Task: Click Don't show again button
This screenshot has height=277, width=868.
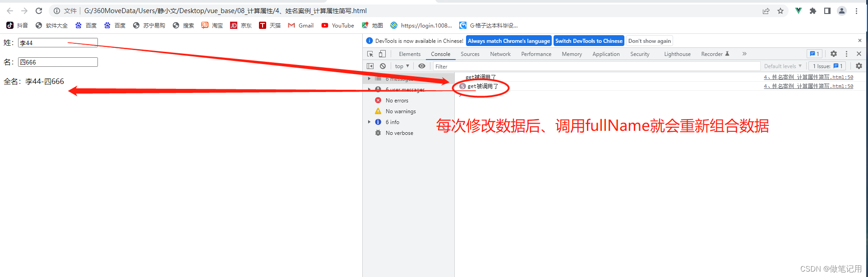Action: 650,41
